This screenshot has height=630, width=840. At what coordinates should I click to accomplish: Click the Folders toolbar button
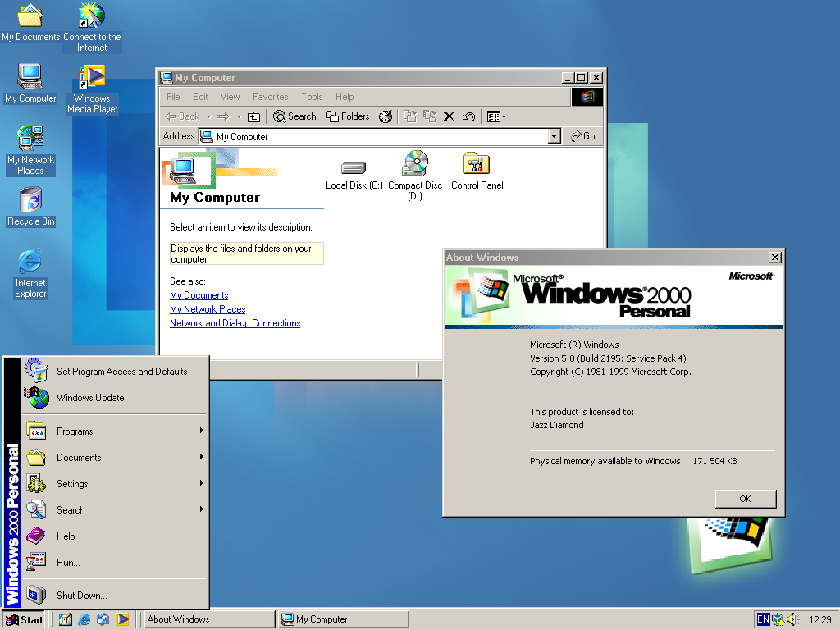pyautogui.click(x=348, y=116)
